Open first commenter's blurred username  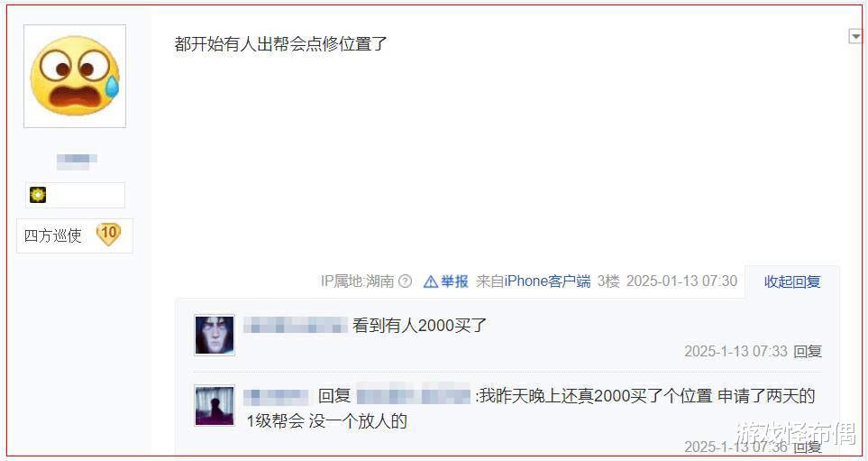pyautogui.click(x=296, y=326)
